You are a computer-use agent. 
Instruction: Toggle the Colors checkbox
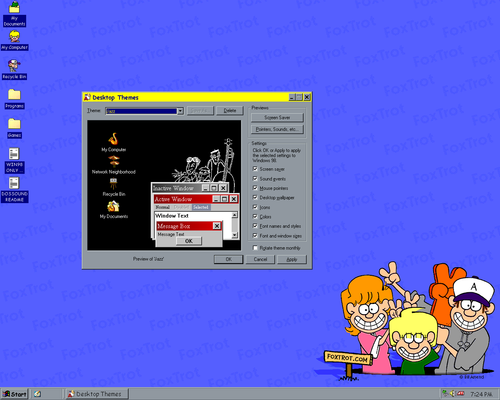(x=255, y=216)
